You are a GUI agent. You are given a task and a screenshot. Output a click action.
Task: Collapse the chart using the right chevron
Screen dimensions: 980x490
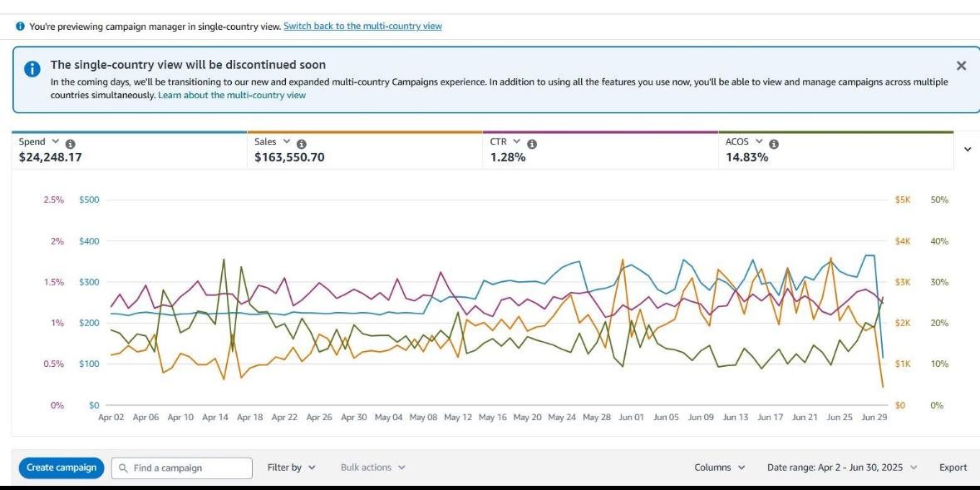click(x=967, y=149)
